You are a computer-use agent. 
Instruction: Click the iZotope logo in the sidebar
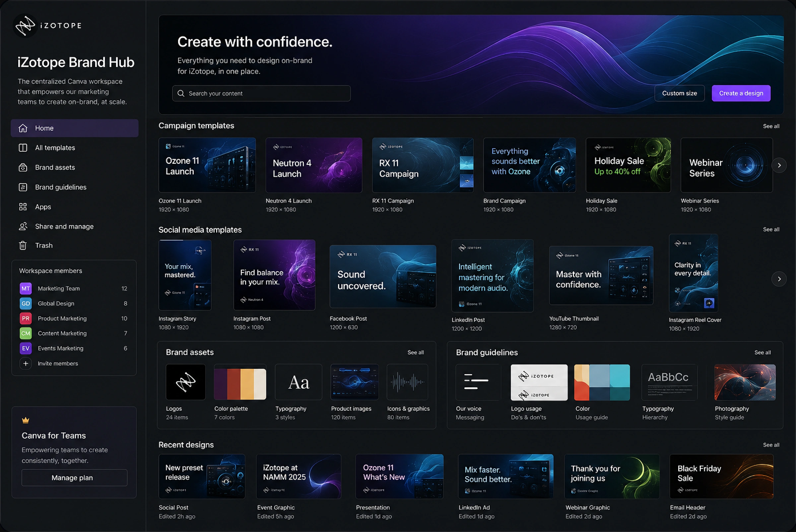coord(47,26)
